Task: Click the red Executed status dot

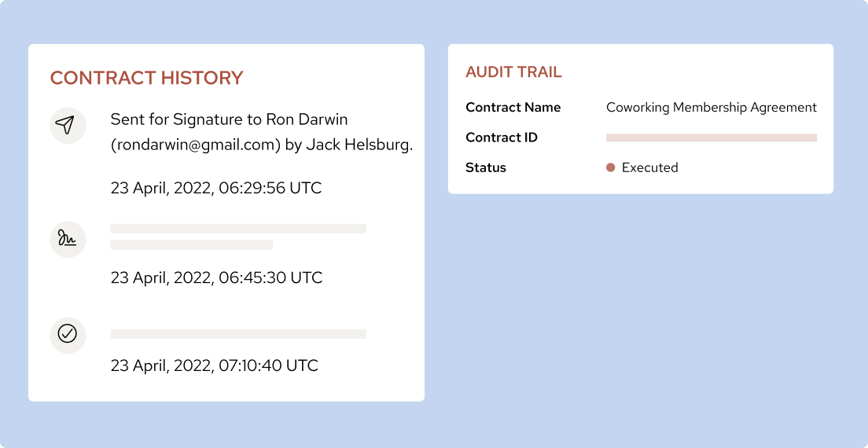Action: point(610,167)
